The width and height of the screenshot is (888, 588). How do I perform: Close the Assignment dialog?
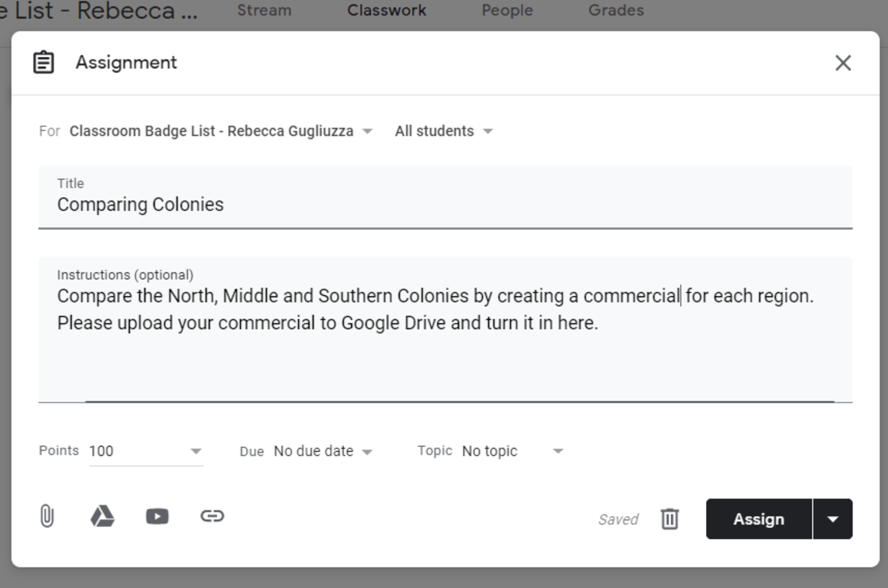click(x=843, y=63)
